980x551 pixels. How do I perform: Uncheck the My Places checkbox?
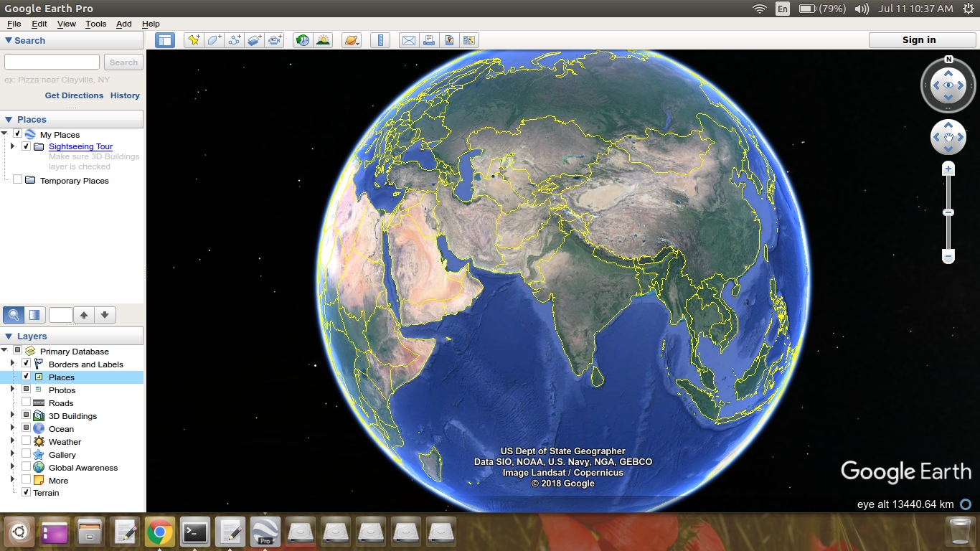click(18, 133)
